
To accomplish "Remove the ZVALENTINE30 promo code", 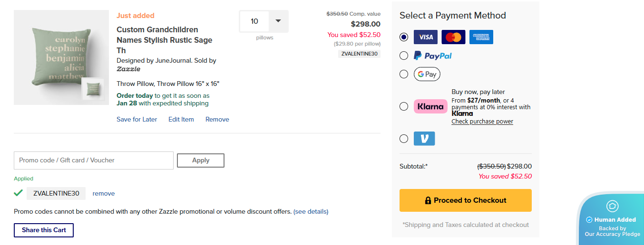I will tap(104, 194).
